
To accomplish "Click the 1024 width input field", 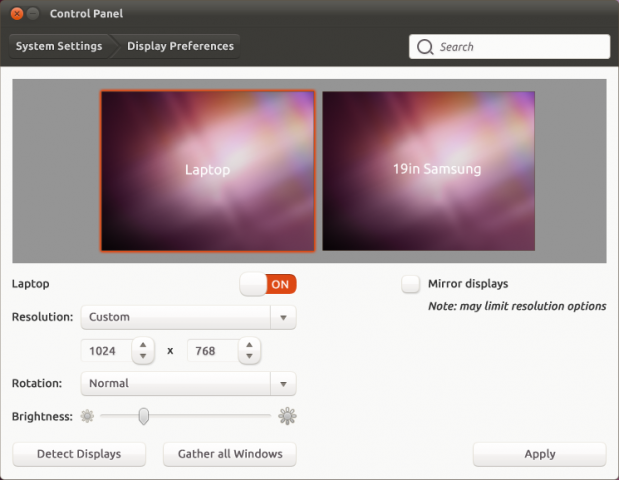I will [x=107, y=351].
